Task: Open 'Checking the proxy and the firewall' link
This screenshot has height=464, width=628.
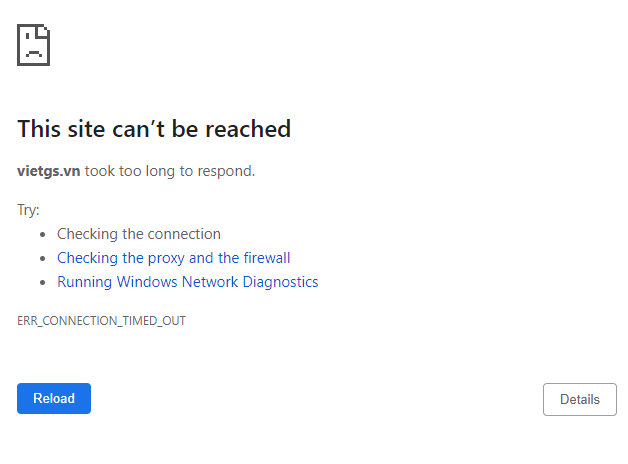Action: pyautogui.click(x=173, y=258)
